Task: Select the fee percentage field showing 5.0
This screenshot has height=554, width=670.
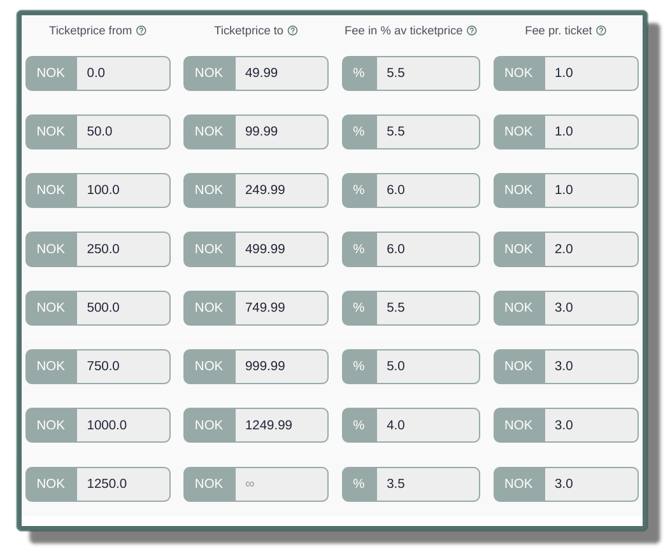Action: [x=430, y=366]
